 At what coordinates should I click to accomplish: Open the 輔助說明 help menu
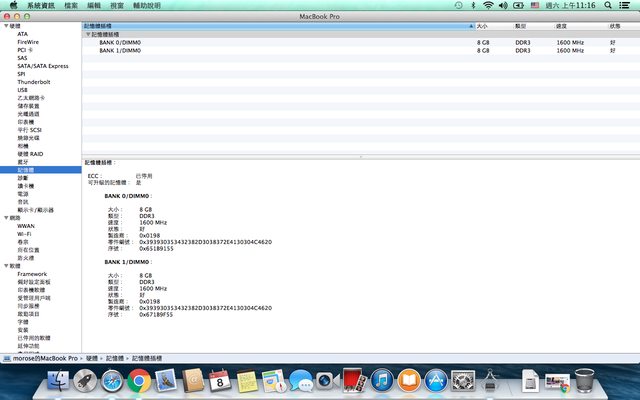[x=147, y=6]
